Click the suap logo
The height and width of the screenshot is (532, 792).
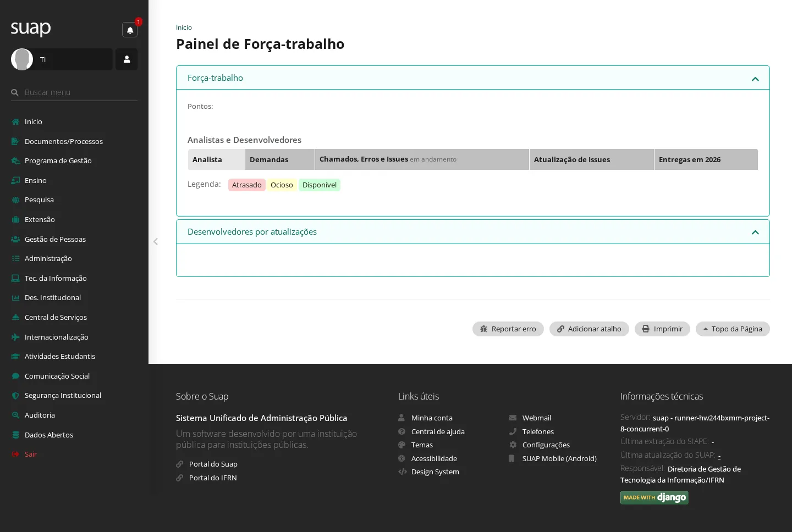pos(31,28)
